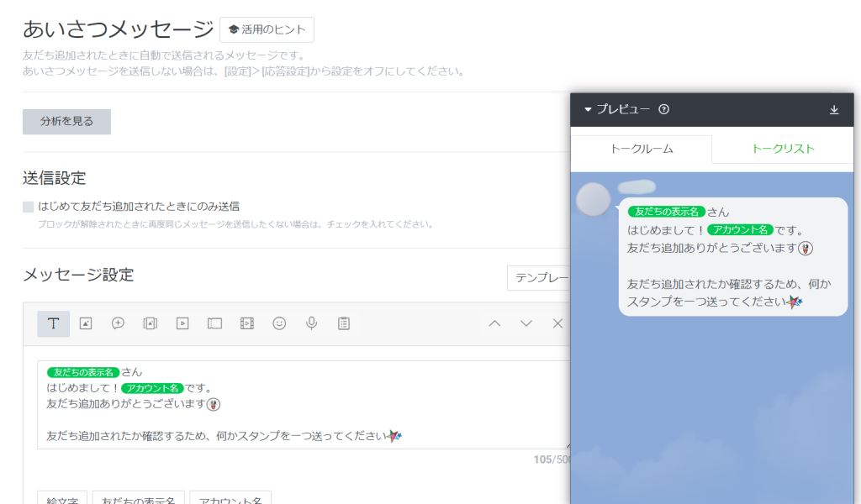This screenshot has width=861, height=504.
Task: Open the rich message tool
Action: tap(150, 323)
